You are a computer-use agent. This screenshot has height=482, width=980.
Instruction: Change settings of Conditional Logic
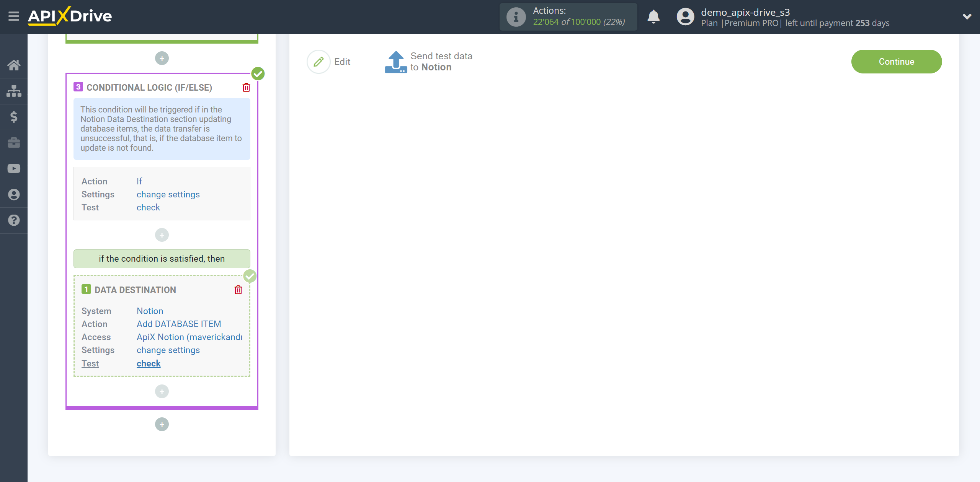pos(168,194)
